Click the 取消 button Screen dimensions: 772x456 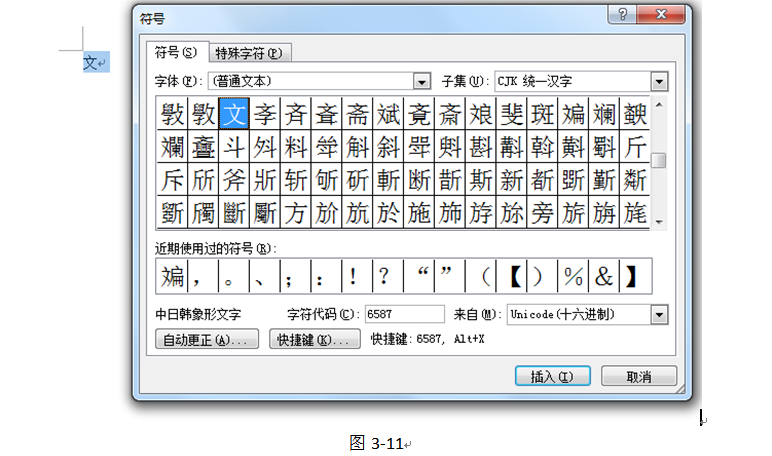pos(639,376)
